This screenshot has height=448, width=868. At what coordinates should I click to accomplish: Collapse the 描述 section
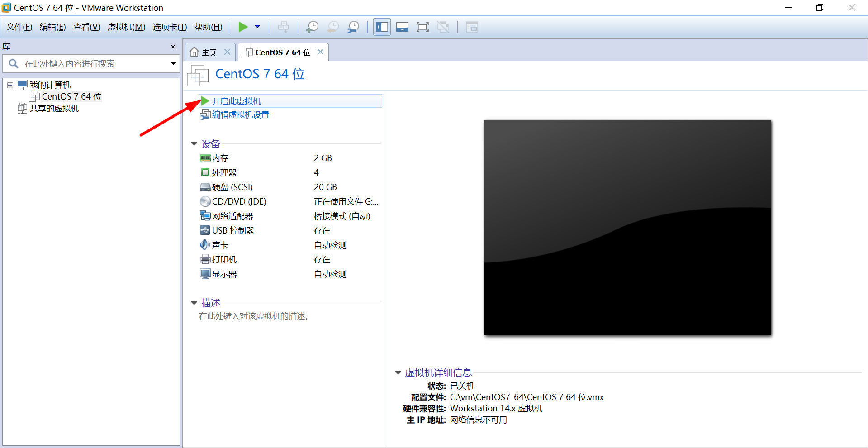click(194, 303)
